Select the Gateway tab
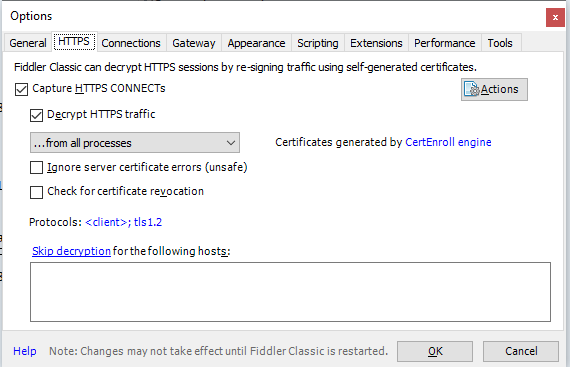This screenshot has height=367, width=570. coord(194,43)
